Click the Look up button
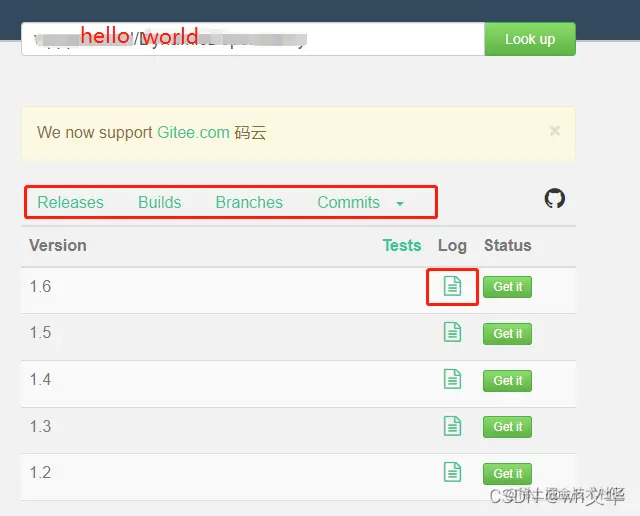The height and width of the screenshot is (516, 640). 530,39
